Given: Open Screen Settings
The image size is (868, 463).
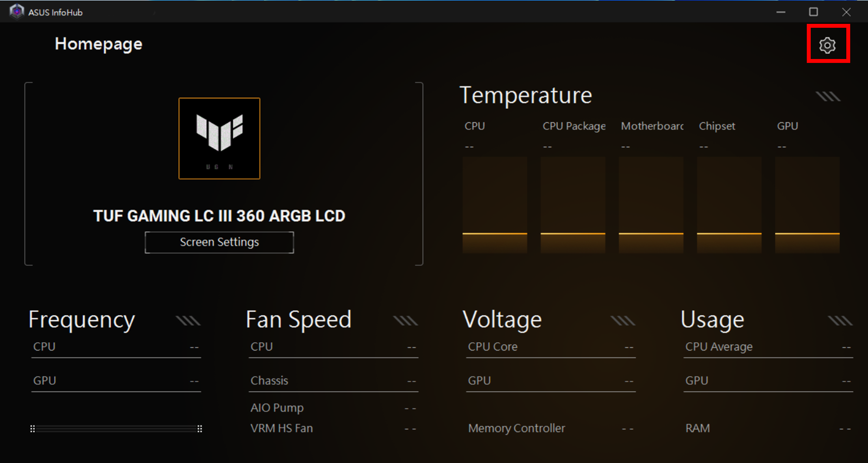Looking at the screenshot, I should click(x=219, y=242).
